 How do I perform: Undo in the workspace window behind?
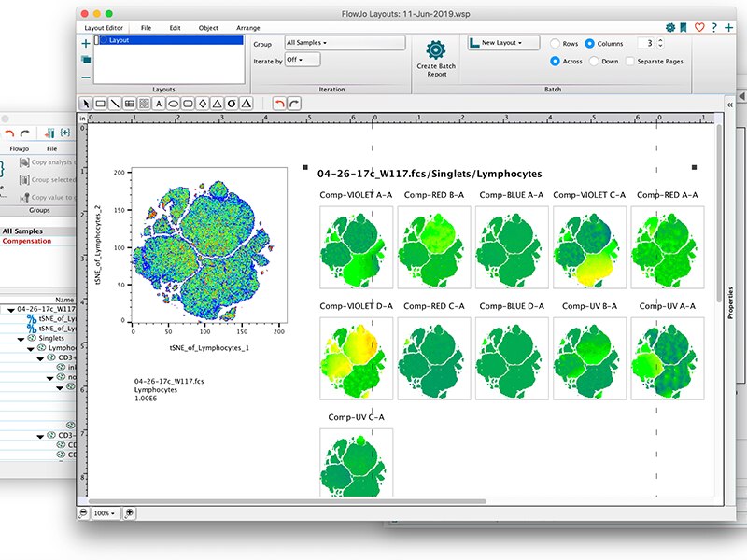tap(9, 133)
